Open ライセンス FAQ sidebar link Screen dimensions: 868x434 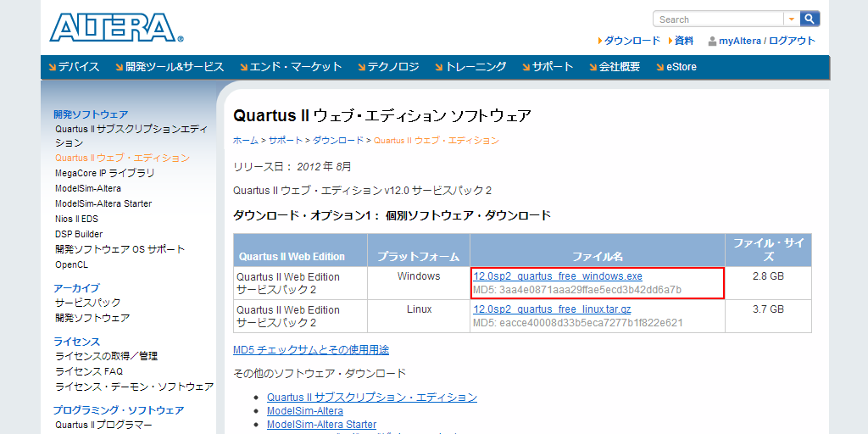tap(89, 371)
